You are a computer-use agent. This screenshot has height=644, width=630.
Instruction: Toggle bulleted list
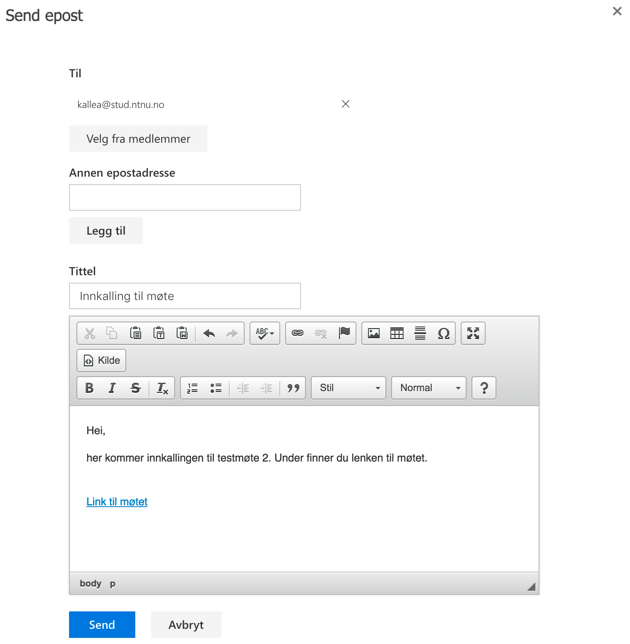point(216,388)
